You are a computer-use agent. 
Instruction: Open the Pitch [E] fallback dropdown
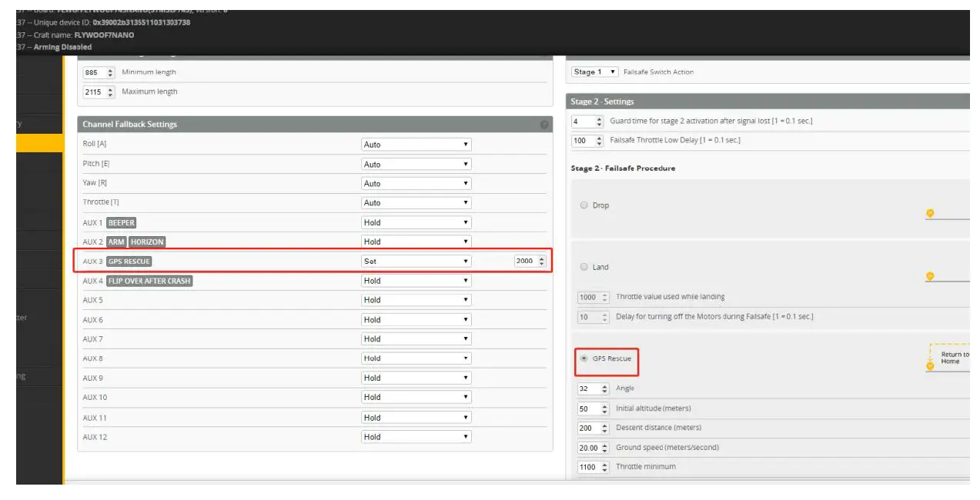pos(416,164)
